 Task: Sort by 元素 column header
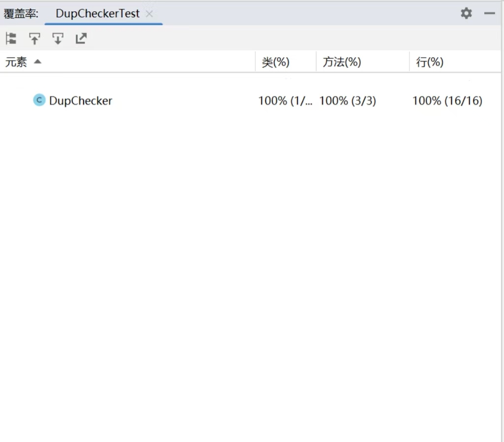pyautogui.click(x=127, y=62)
